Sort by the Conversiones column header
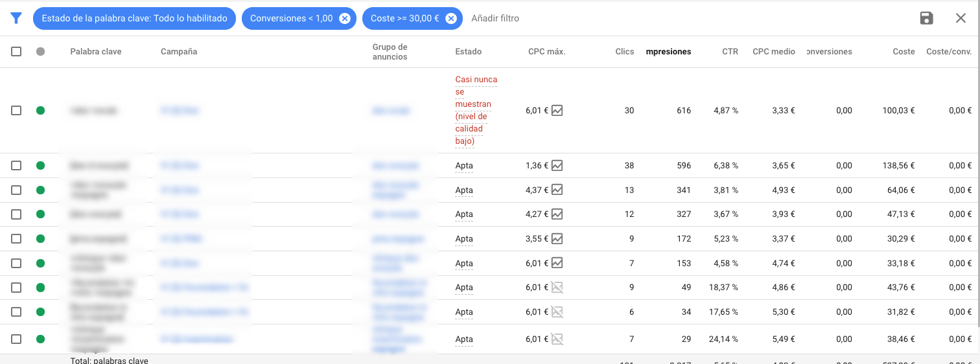The image size is (980, 364). [830, 52]
